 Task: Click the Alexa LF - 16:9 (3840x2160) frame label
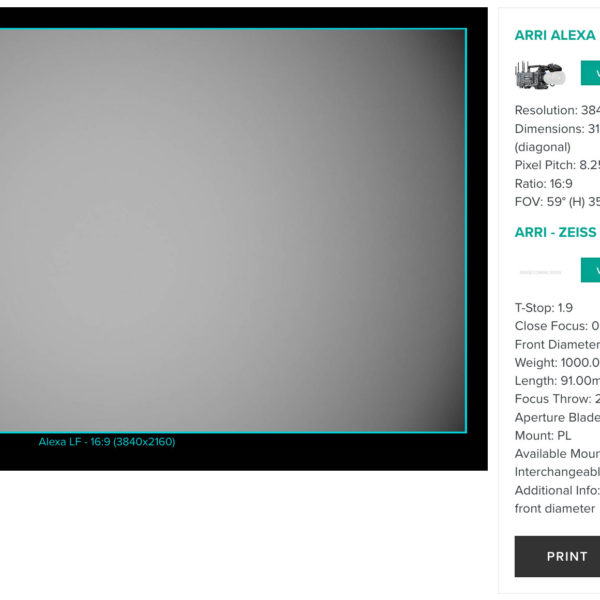(x=107, y=442)
